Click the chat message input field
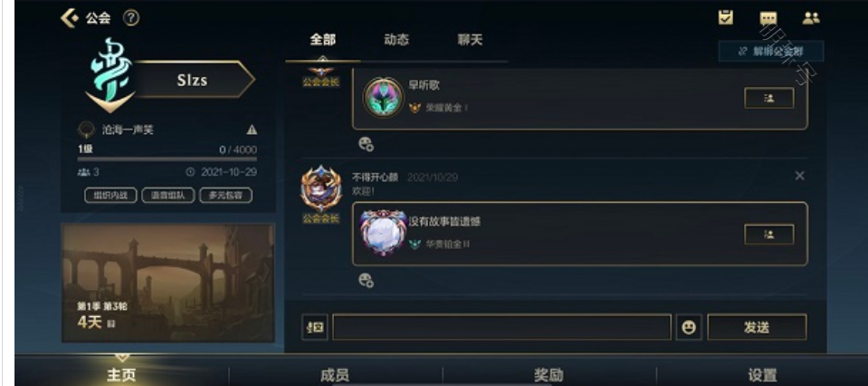The width and height of the screenshot is (868, 386). click(x=501, y=327)
